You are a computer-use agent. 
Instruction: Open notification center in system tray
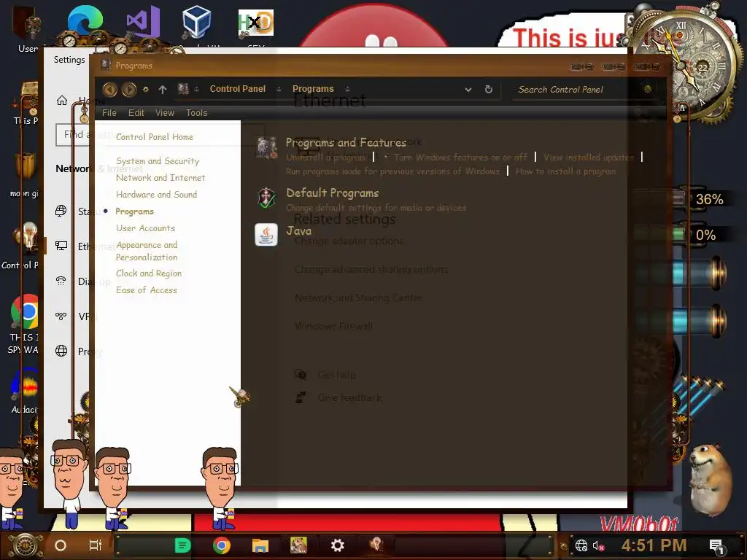[x=716, y=547]
